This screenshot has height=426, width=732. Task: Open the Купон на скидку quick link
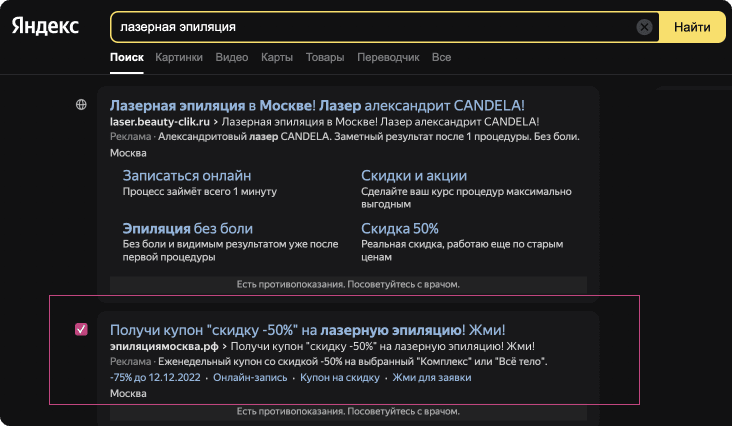click(x=340, y=378)
